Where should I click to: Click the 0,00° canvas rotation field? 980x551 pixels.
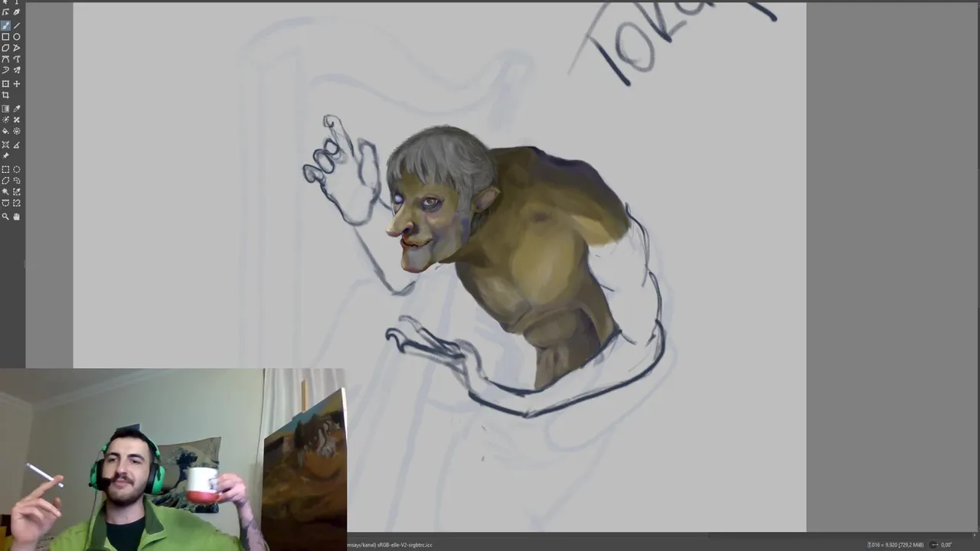tap(946, 545)
